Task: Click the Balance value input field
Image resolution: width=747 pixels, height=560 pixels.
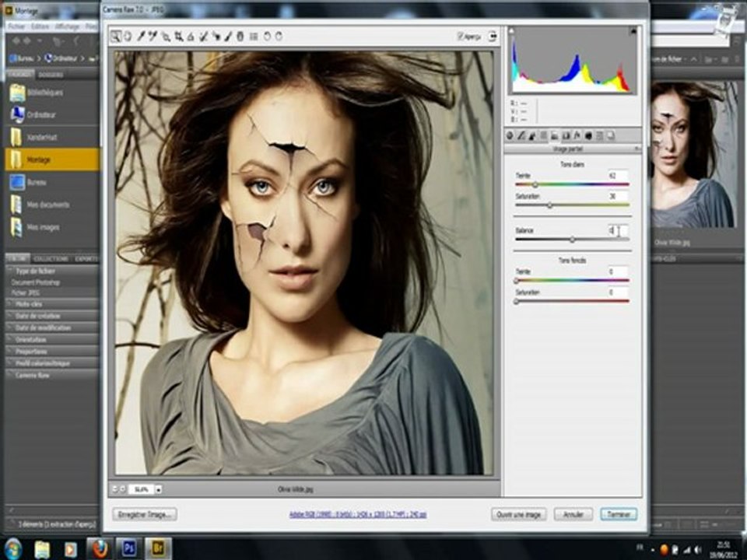Action: coord(618,230)
